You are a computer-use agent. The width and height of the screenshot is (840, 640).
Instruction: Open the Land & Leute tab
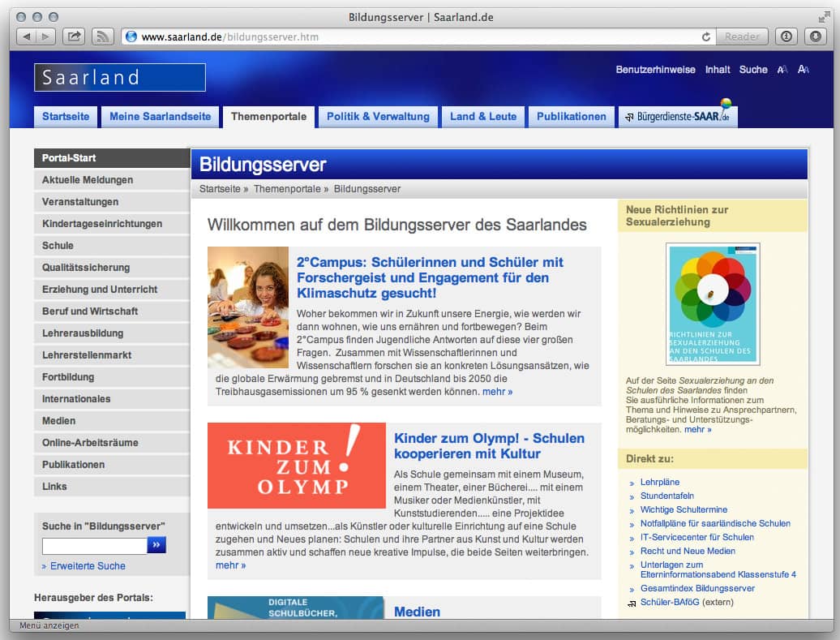click(483, 117)
